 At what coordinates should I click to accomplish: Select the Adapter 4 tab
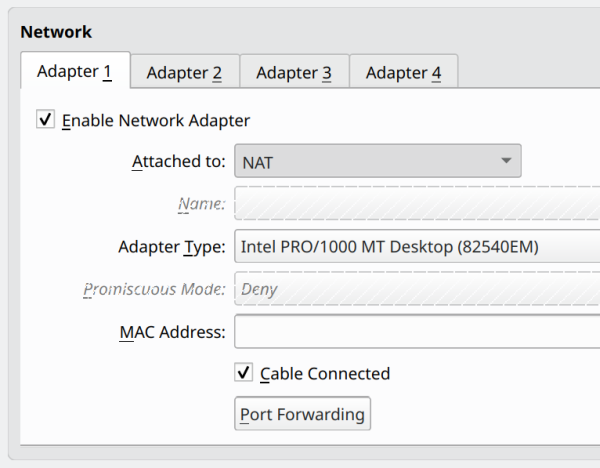tap(403, 73)
